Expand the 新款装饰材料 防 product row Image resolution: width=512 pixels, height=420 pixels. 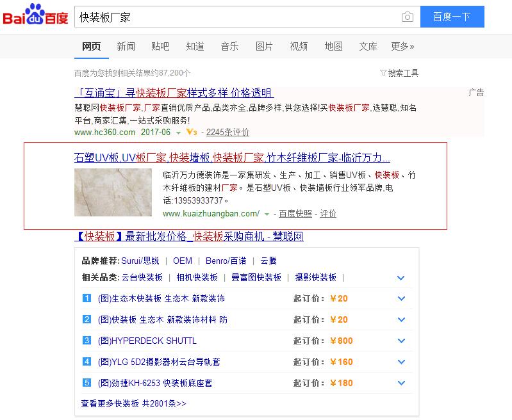click(401, 319)
